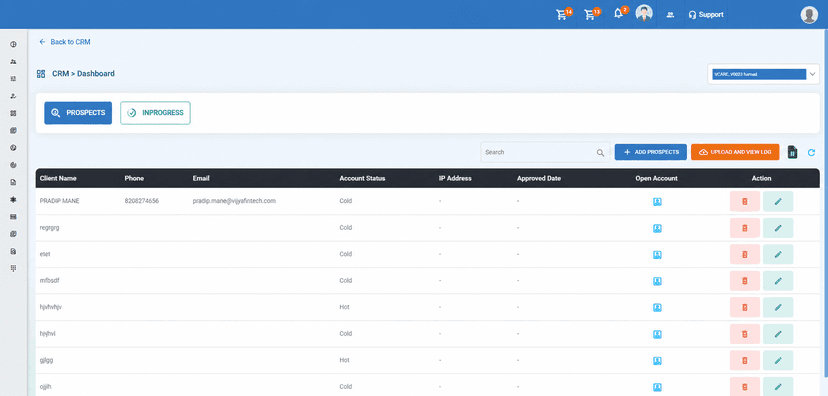Open account for PRADIP MANE
Viewport: 828px width, 396px height.
click(x=657, y=202)
